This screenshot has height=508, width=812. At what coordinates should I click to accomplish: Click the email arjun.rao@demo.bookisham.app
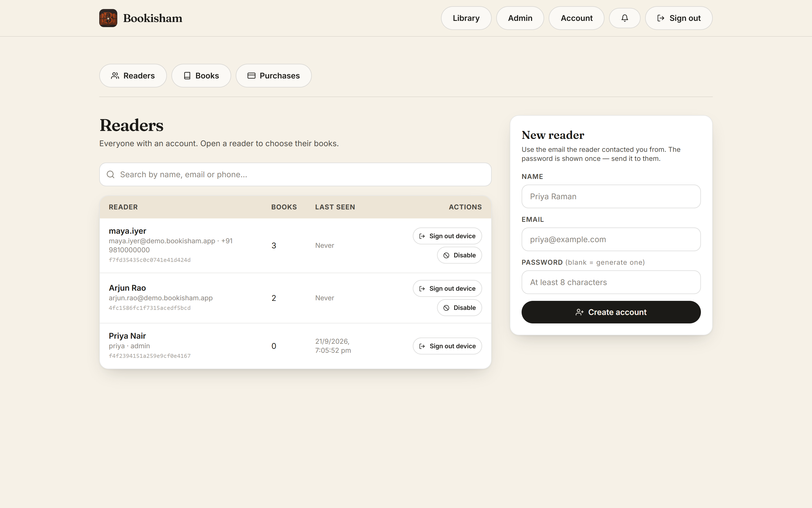pos(161,298)
